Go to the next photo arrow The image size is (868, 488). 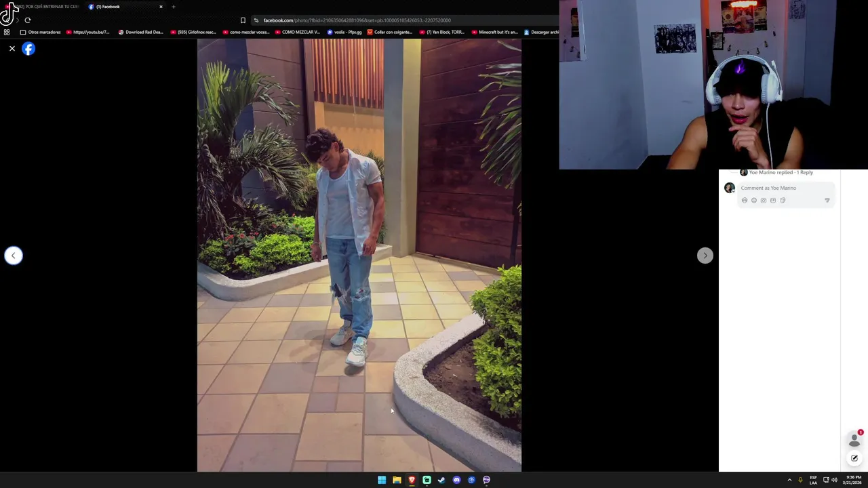coord(705,256)
